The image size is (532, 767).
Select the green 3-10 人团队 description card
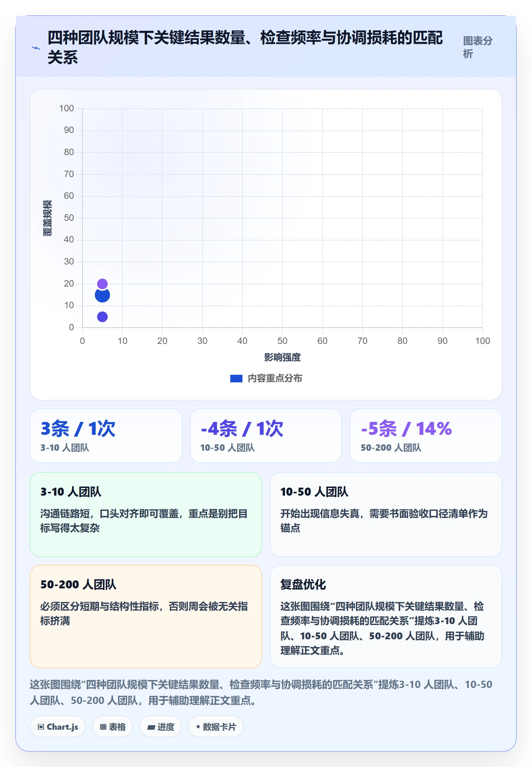pos(146,515)
